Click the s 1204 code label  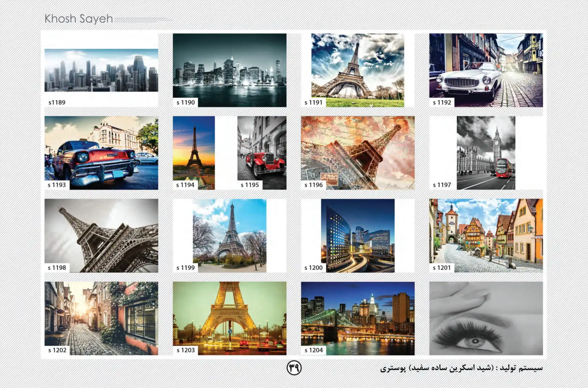(314, 350)
